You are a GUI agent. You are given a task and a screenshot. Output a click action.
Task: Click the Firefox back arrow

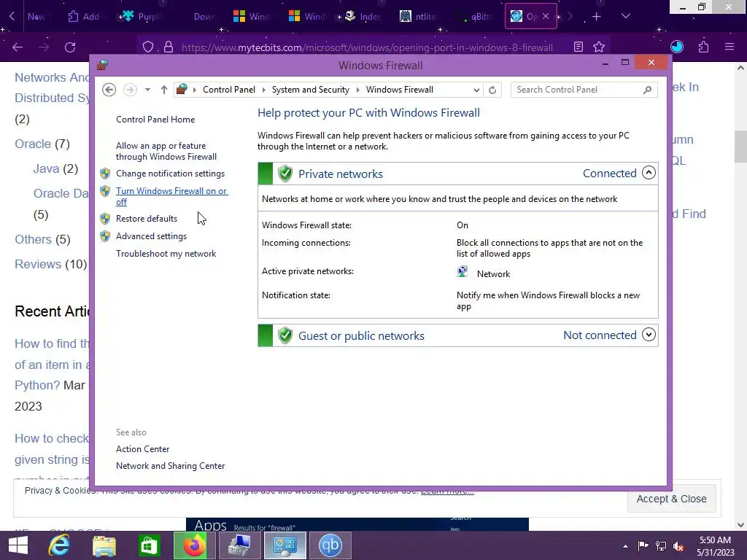tap(18, 47)
